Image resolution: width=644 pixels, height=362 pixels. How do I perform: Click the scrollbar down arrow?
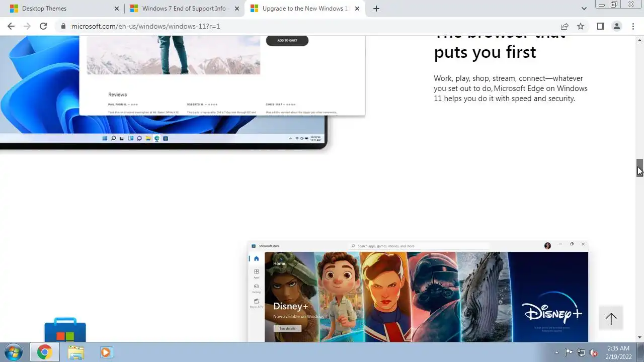(640, 337)
